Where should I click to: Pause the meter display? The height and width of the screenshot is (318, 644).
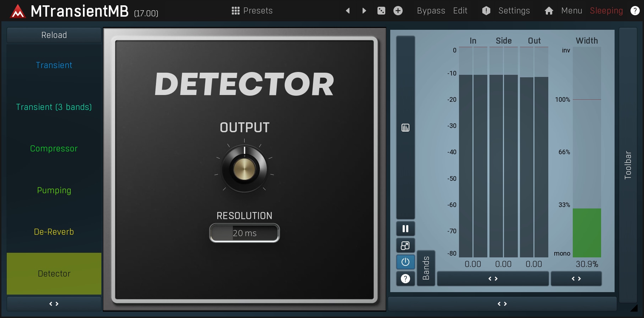tap(405, 229)
